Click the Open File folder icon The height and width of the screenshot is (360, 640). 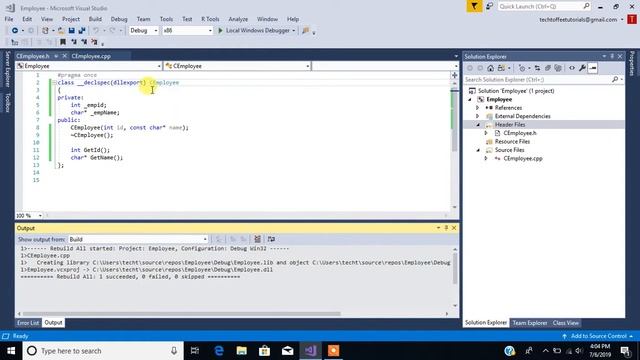(61, 31)
